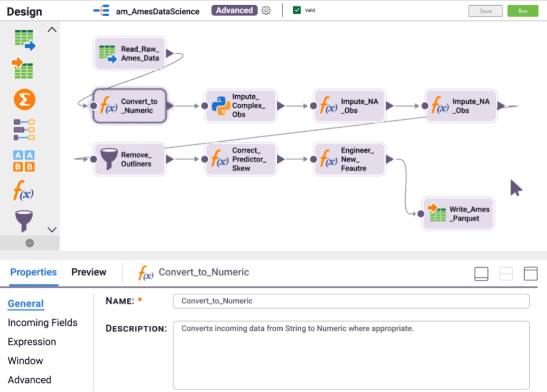This screenshot has width=547, height=392.
Task: Open the Expression section
Action: [32, 342]
